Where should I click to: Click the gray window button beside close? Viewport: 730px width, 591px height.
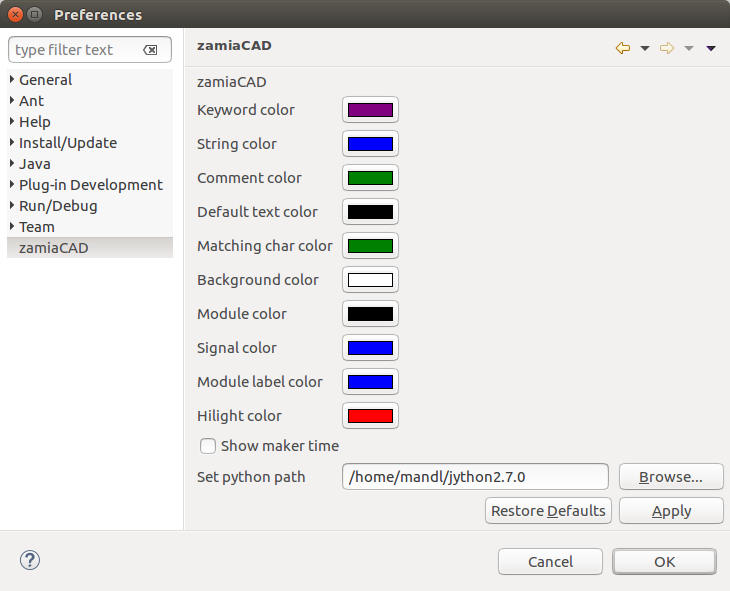(34, 14)
